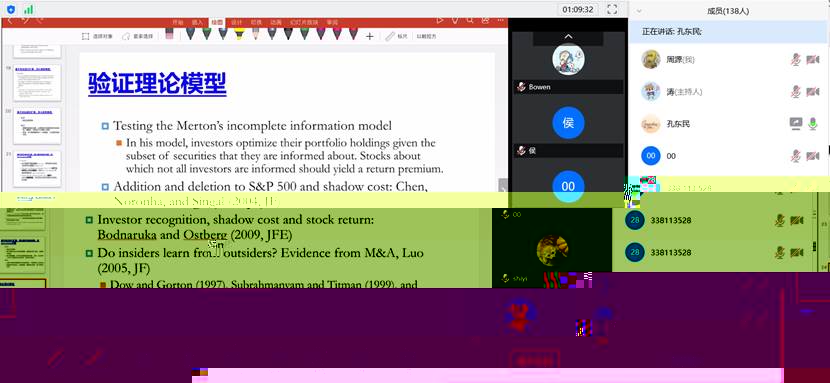Click the collapse arrow at slide's right edge
The image size is (830, 383).
[x=502, y=185]
